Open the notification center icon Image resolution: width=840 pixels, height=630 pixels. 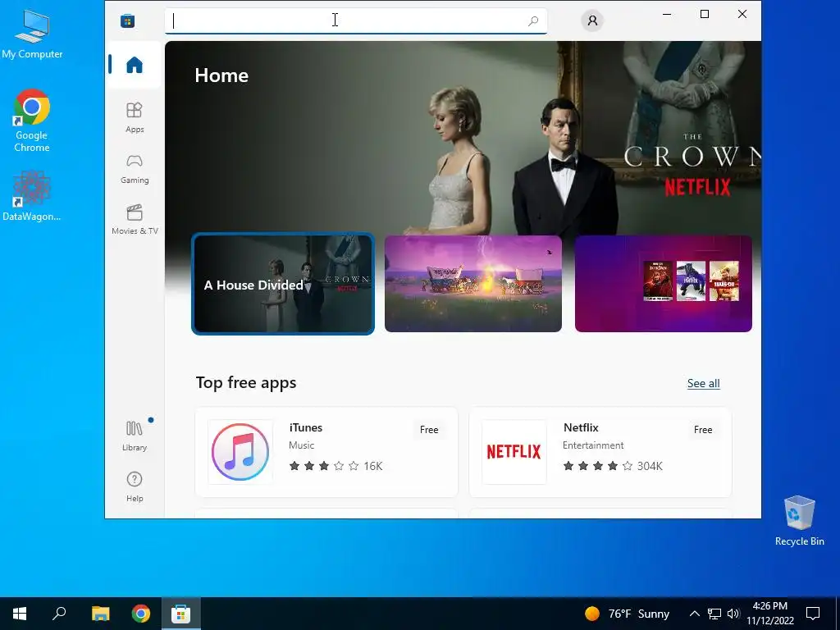click(x=813, y=614)
